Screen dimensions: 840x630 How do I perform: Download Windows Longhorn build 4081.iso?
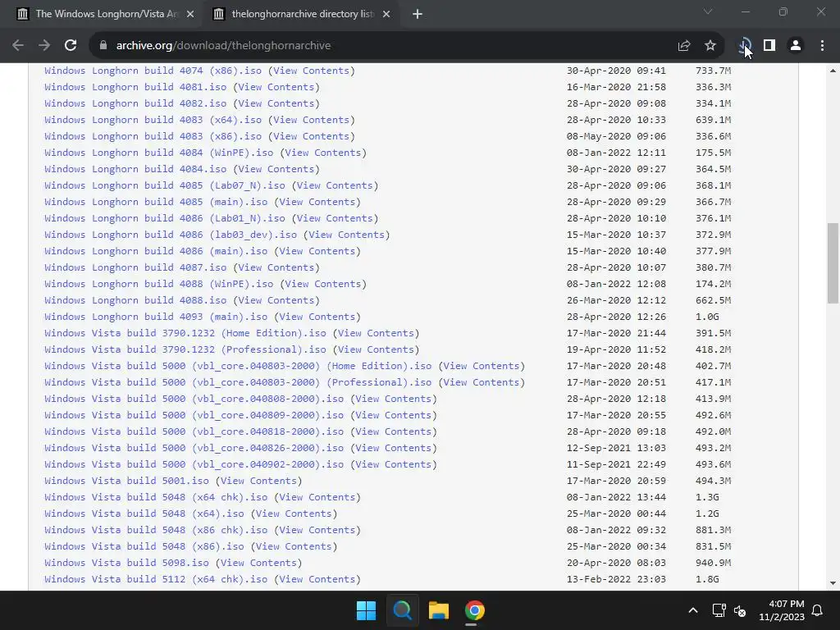click(135, 87)
